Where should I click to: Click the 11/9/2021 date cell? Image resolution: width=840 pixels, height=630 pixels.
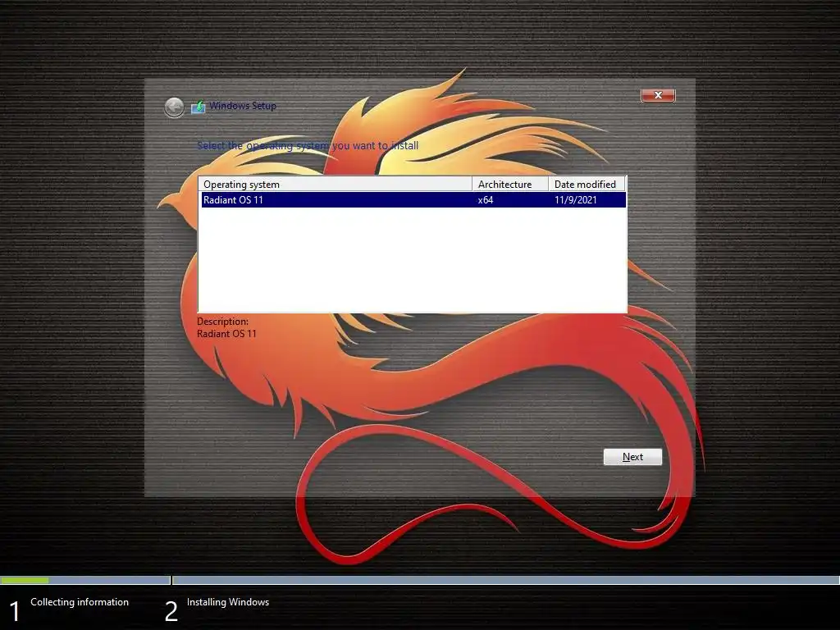[575, 200]
